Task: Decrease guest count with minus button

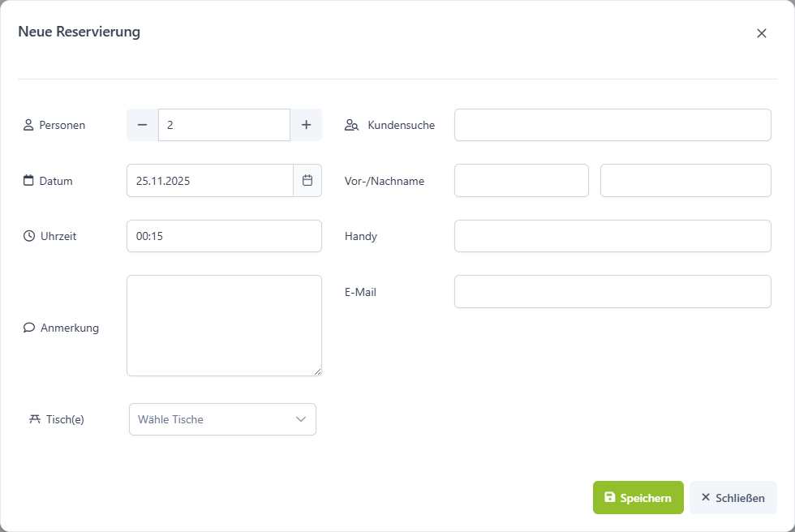Action: click(x=143, y=125)
